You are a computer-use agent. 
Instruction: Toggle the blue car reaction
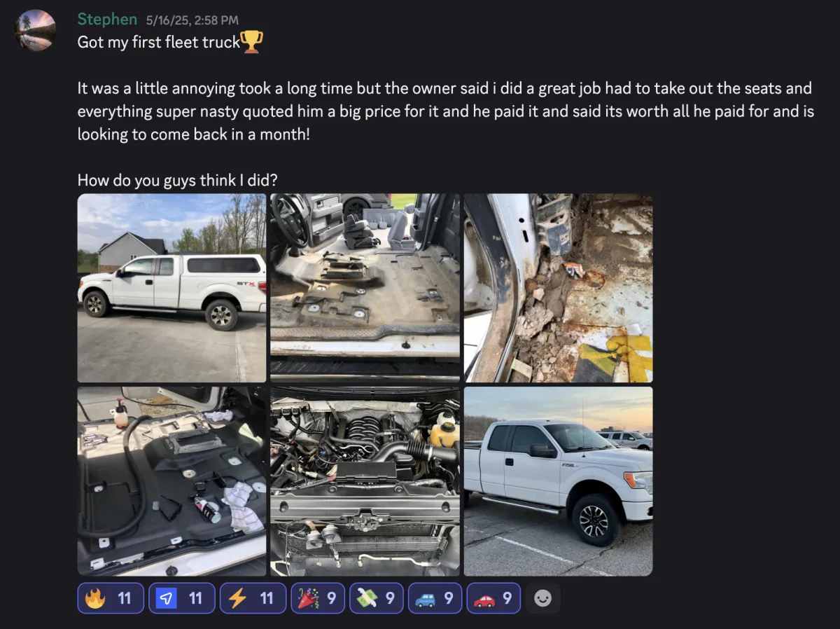tap(435, 598)
